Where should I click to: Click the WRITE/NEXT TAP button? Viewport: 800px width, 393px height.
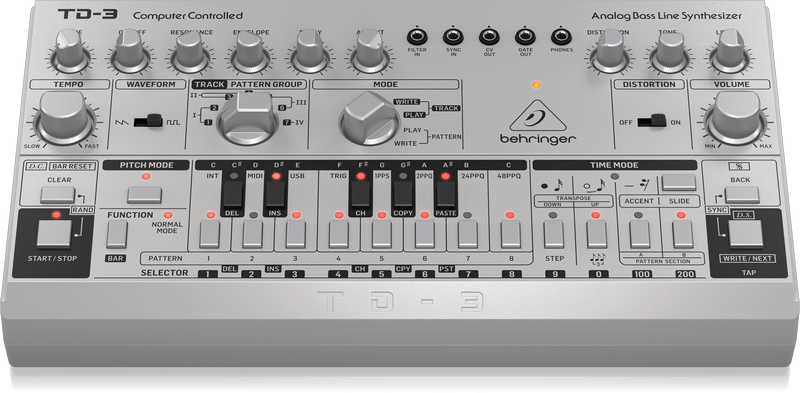745,234
